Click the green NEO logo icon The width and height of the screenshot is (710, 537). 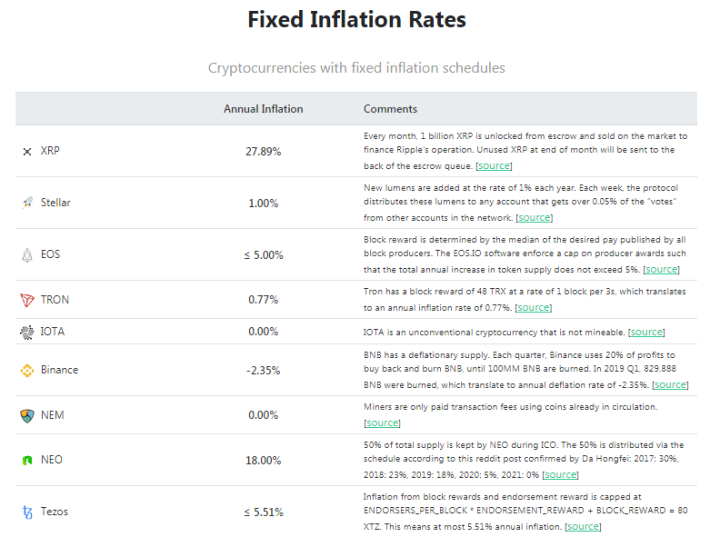27,460
